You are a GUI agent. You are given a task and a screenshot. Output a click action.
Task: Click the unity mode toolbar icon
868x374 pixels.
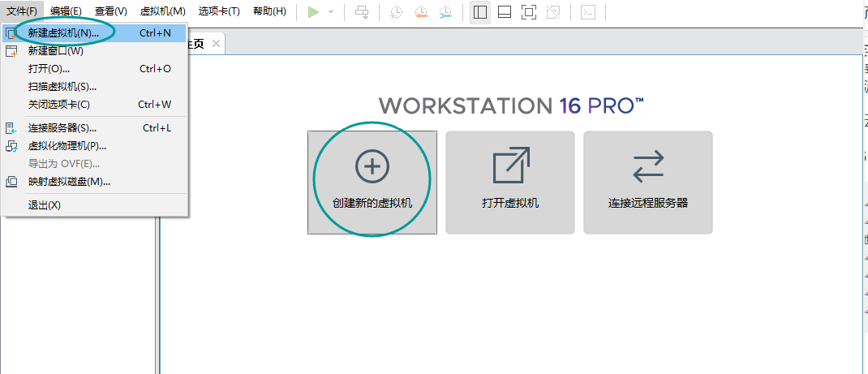[553, 12]
